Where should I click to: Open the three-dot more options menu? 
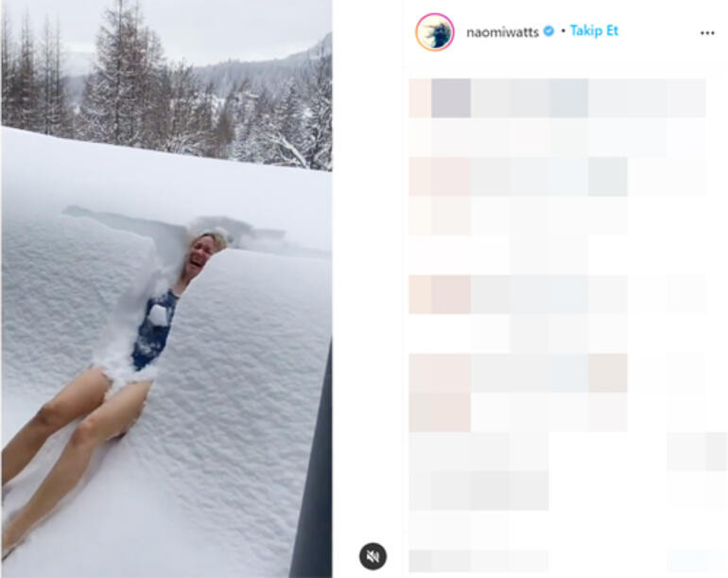707,33
